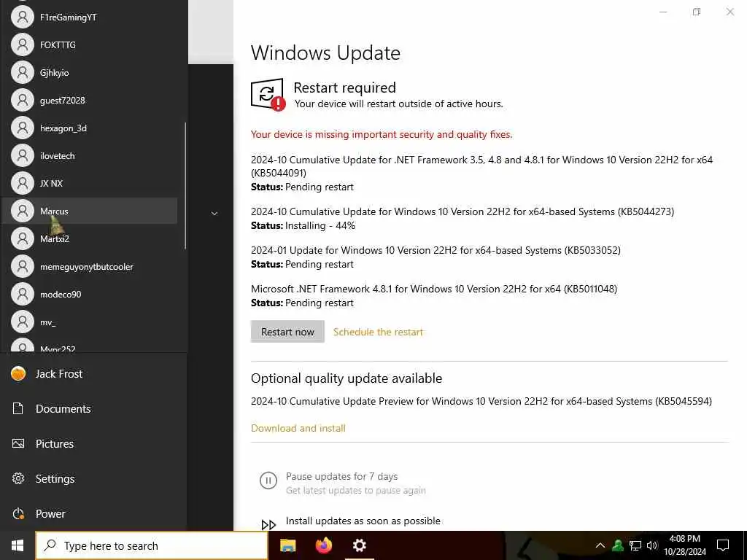Screen dimensions: 747x560
Task: Open Documents from the Start menu
Action: tap(93, 408)
